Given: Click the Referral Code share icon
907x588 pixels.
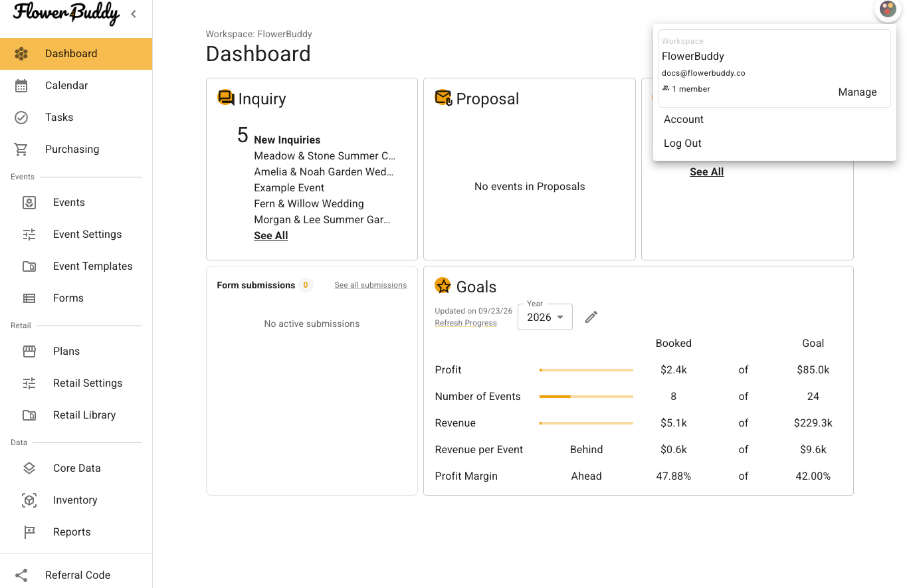Looking at the screenshot, I should [21, 575].
